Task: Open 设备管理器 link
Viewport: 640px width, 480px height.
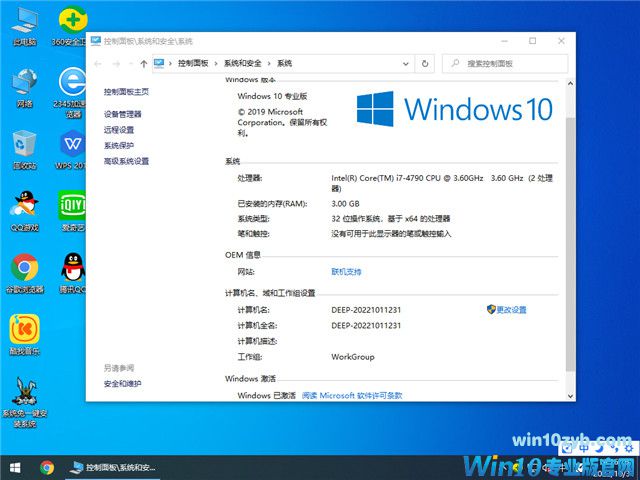Action: 122,114
